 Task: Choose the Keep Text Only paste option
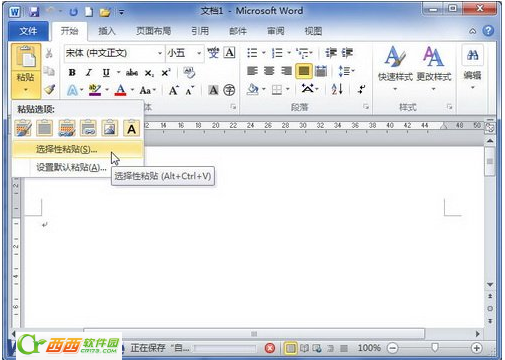pyautogui.click(x=131, y=128)
